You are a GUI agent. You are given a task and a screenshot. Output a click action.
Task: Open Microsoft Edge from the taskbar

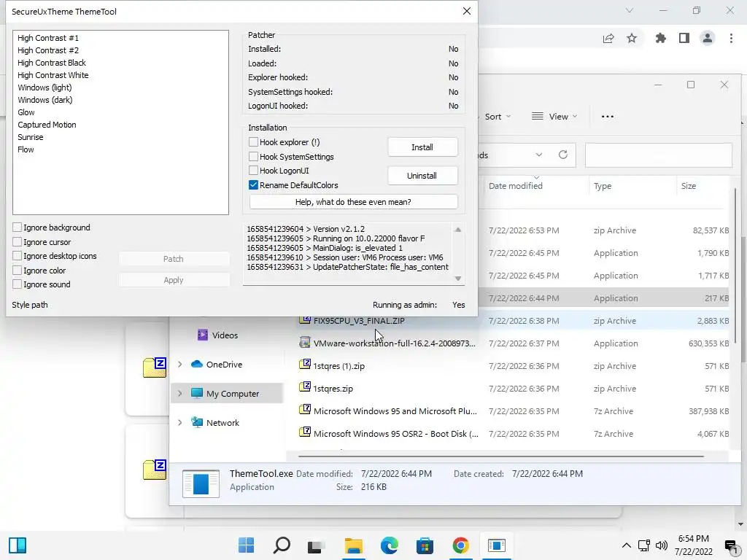[x=390, y=545]
